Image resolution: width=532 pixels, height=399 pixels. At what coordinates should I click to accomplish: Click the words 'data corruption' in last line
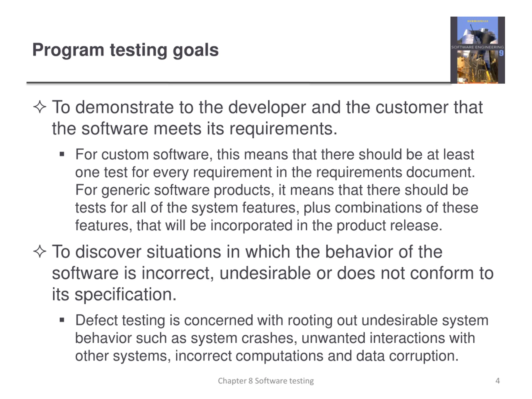click(407, 356)
